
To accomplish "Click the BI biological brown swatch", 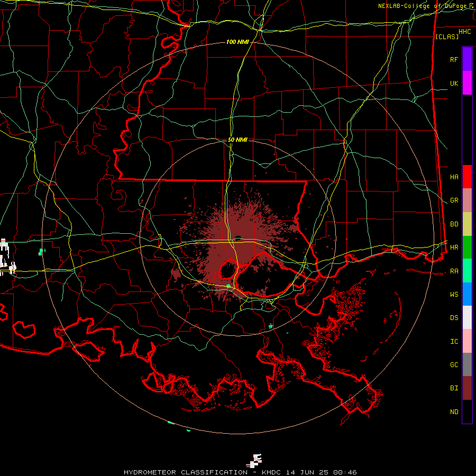I will point(467,388).
